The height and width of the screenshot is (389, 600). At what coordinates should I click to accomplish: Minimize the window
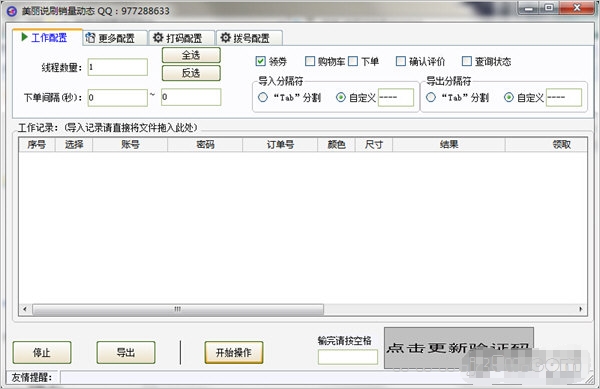529,8
